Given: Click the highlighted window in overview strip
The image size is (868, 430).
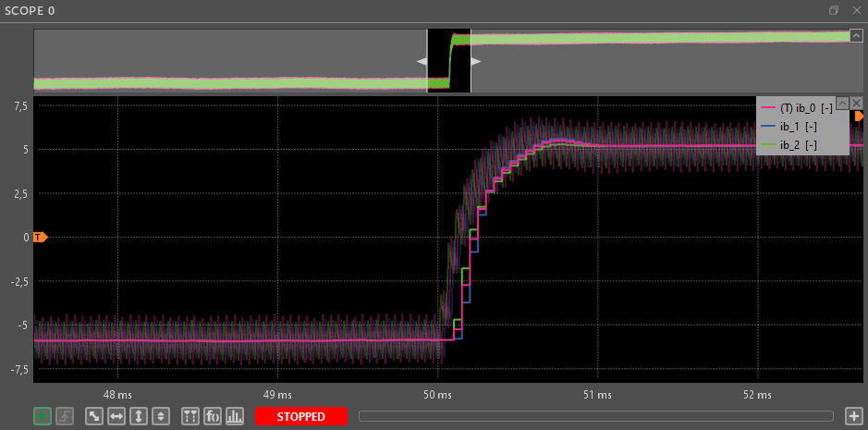Looking at the screenshot, I should click(448, 61).
